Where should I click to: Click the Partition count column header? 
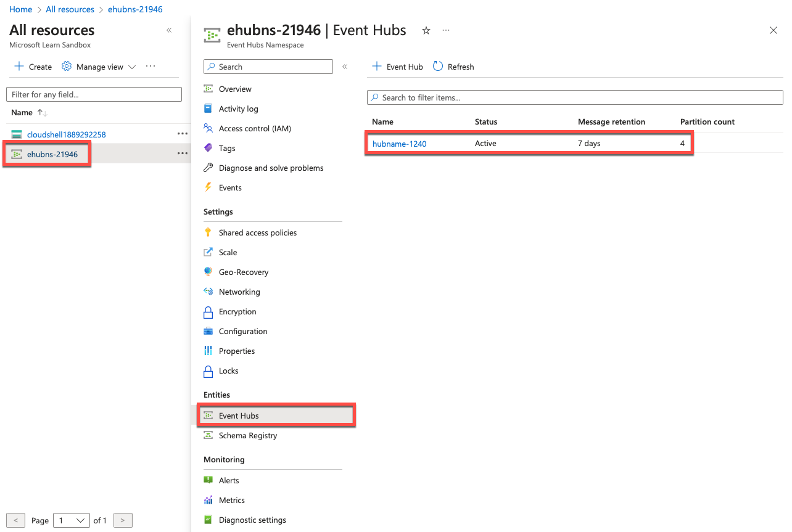[x=707, y=121]
